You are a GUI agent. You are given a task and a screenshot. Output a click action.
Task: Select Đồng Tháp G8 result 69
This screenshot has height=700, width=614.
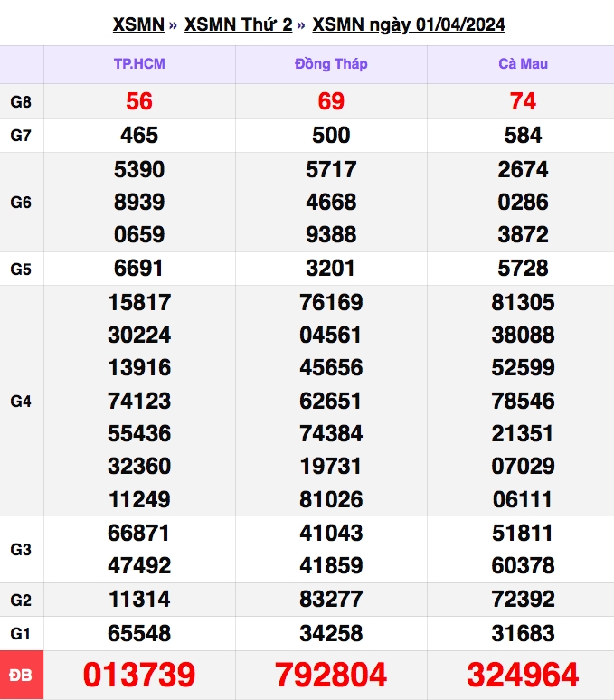coord(331,101)
